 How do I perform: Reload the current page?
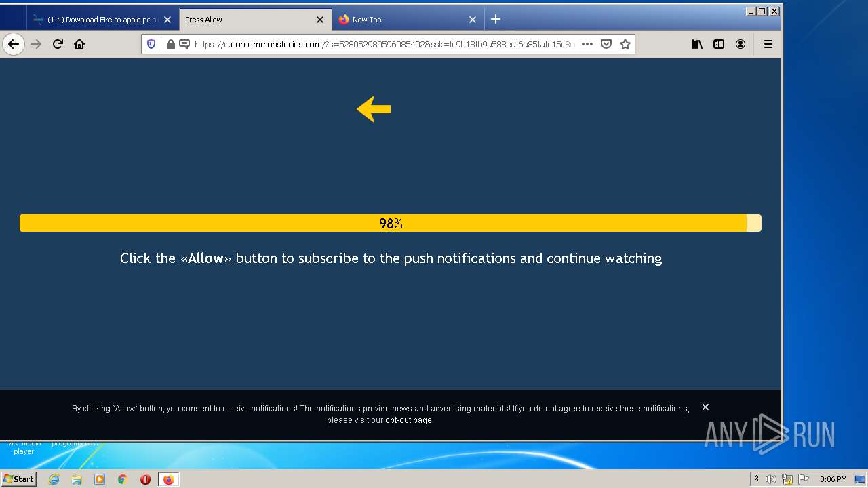58,44
